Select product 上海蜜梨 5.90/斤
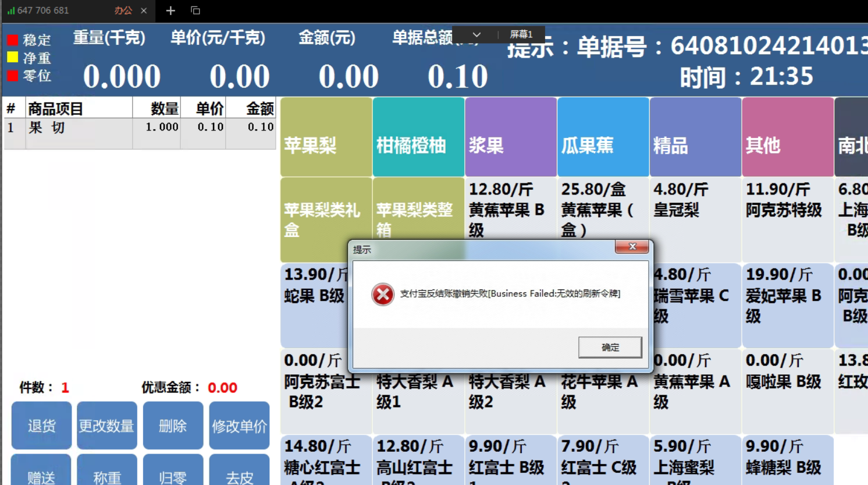This screenshot has height=485, width=868. click(695, 460)
